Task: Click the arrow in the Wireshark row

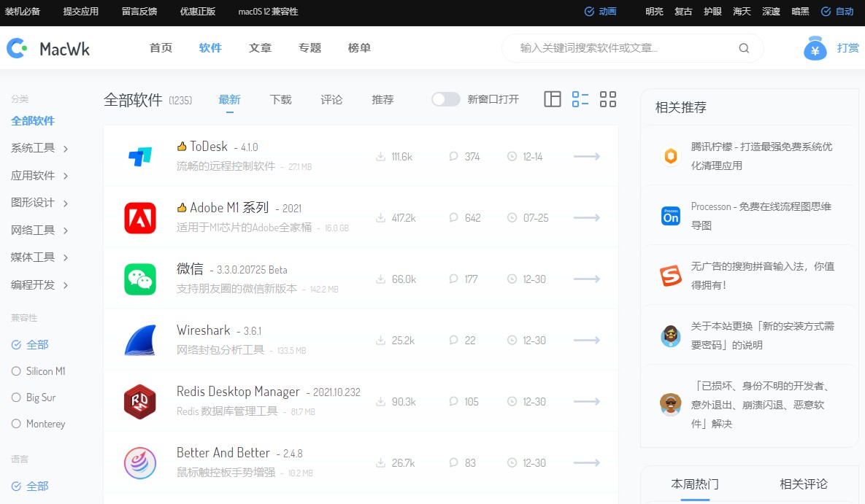Action: click(x=586, y=340)
